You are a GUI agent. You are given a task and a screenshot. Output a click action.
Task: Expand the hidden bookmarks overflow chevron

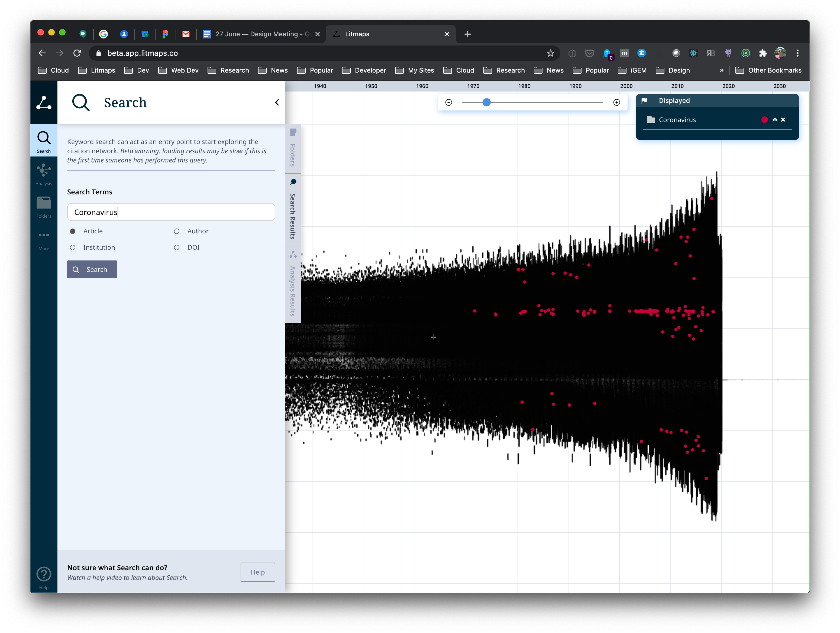(722, 70)
